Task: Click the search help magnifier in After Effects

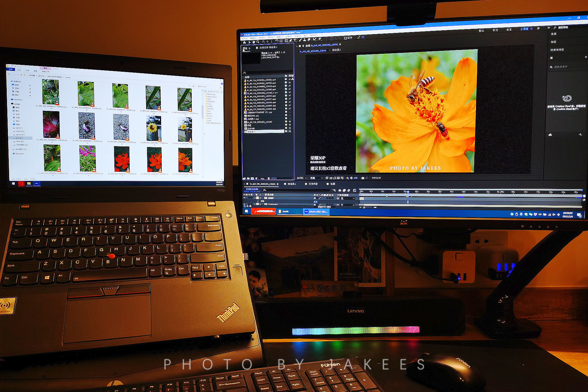Action: [x=555, y=28]
